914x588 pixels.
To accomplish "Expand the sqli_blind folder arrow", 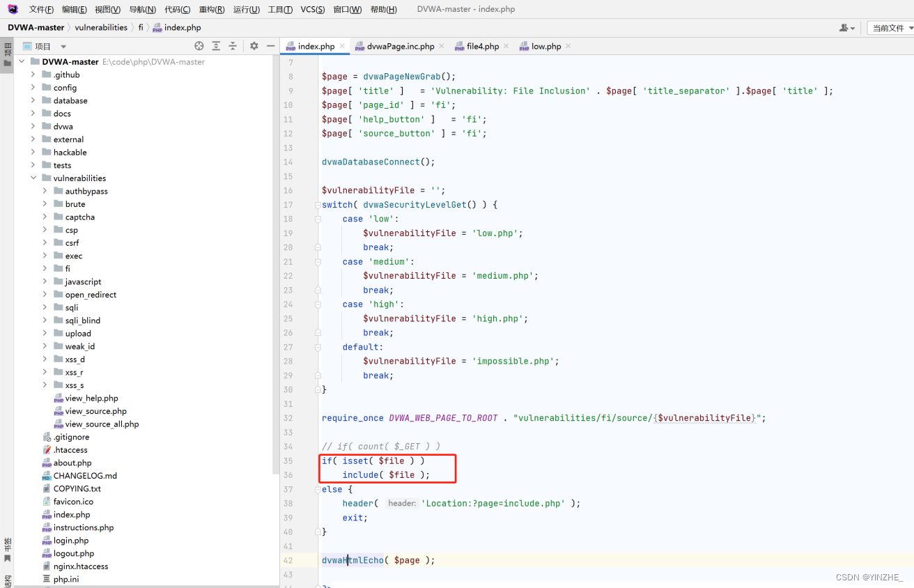I will click(x=45, y=320).
